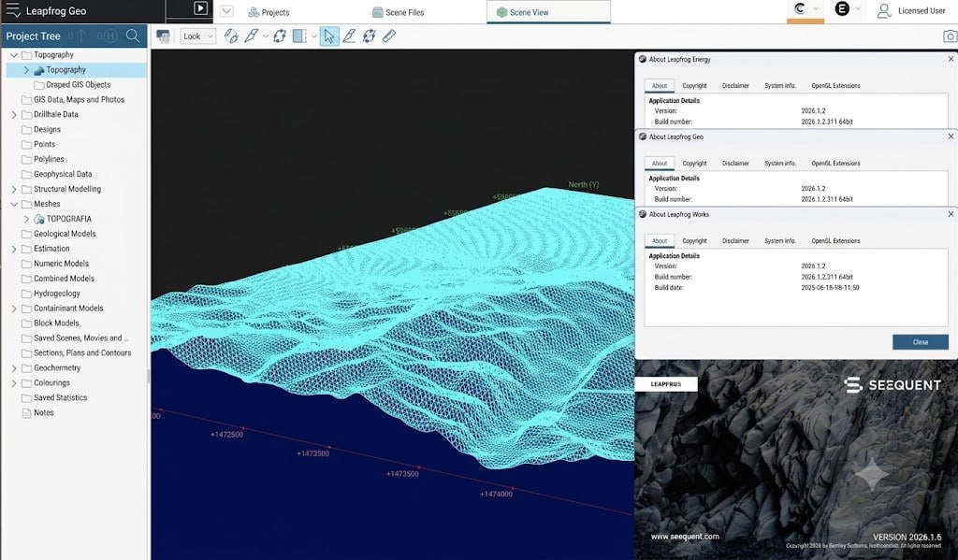Expand the Structural Modelling folder

pyautogui.click(x=14, y=189)
